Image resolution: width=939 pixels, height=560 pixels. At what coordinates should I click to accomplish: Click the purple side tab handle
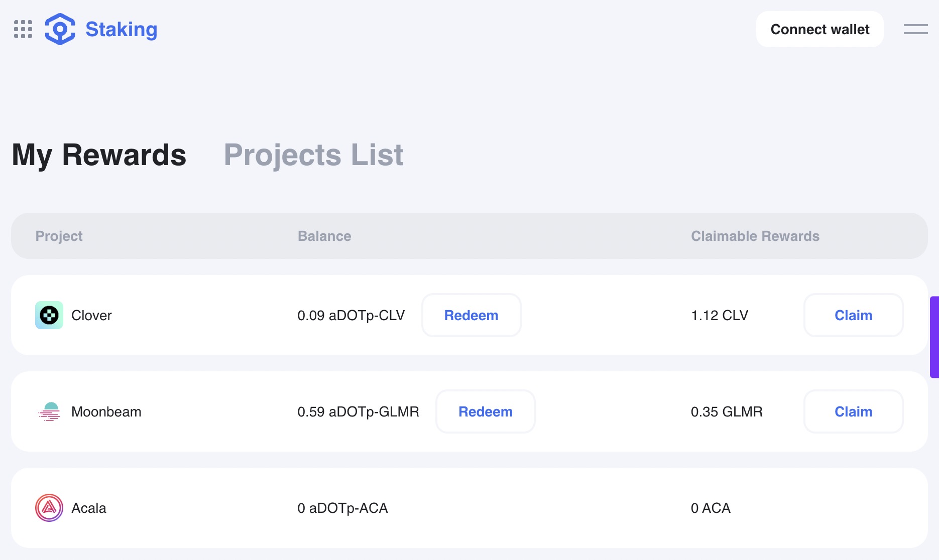pos(934,337)
